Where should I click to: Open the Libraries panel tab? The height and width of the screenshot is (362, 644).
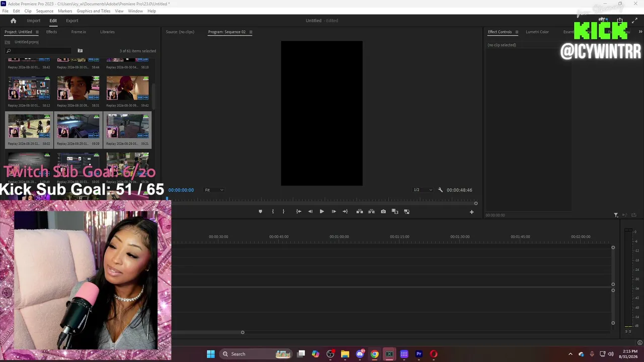(x=107, y=32)
